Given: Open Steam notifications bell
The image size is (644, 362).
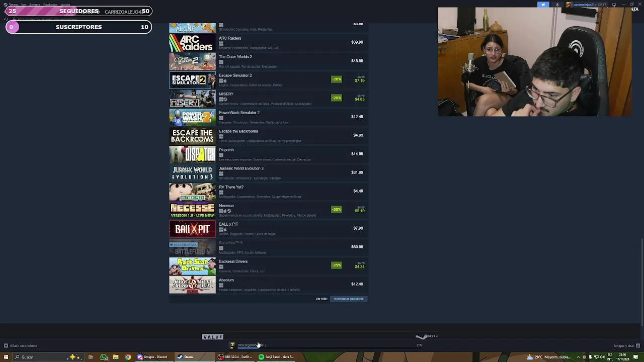Looking at the screenshot, I should [557, 5].
